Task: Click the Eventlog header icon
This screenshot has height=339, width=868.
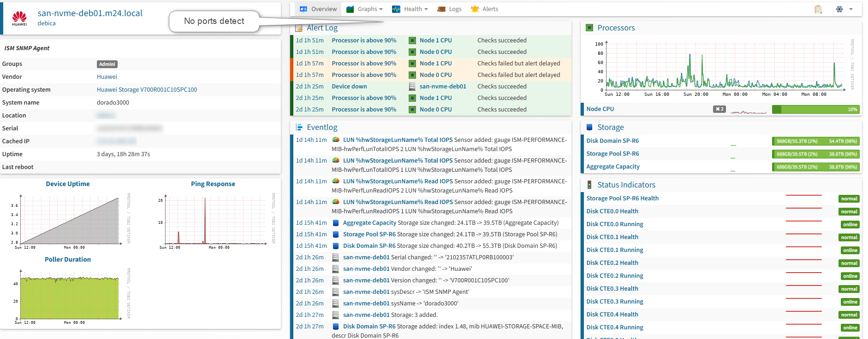Action: (299, 128)
